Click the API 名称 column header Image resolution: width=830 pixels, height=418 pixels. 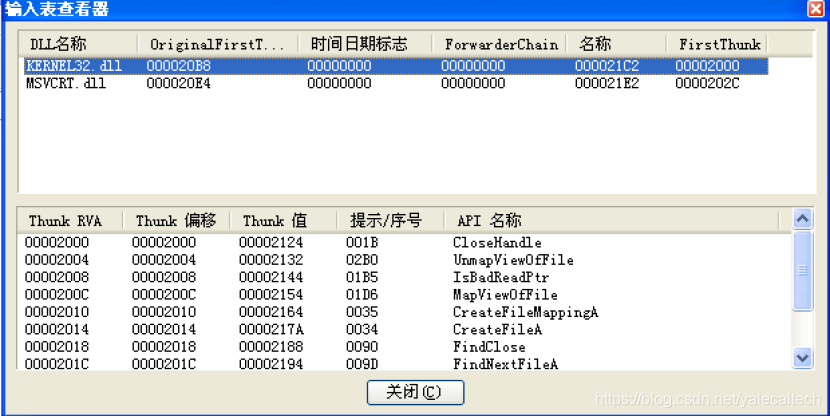611,220
